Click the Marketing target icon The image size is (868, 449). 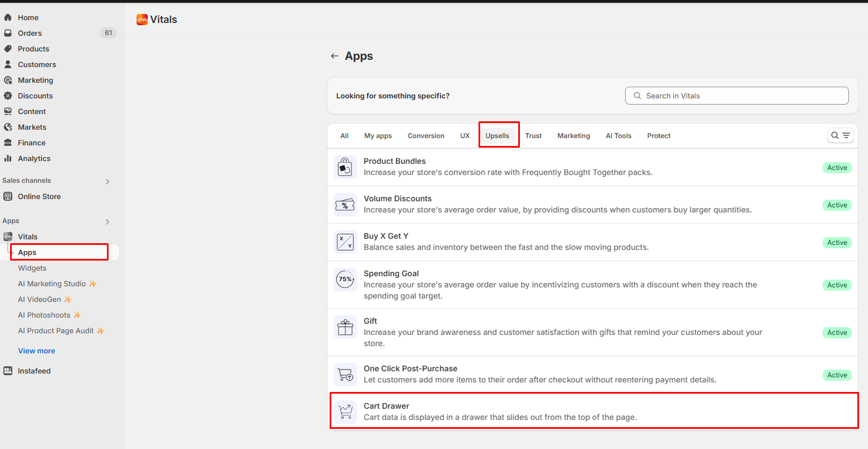8,80
